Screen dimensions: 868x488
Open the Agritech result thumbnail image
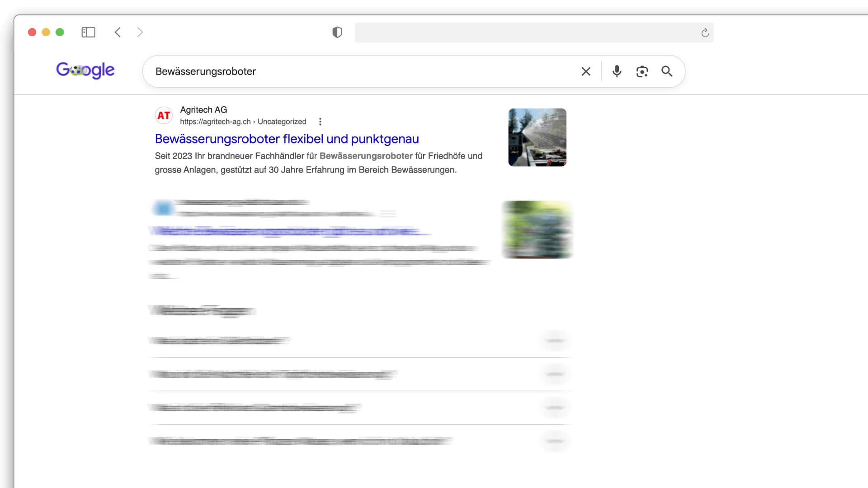click(537, 137)
